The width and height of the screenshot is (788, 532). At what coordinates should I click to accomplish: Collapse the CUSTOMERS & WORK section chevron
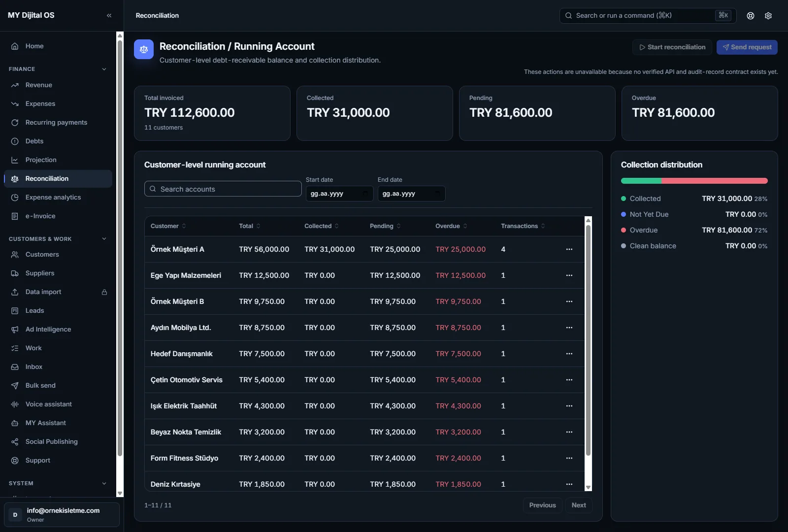coord(104,239)
